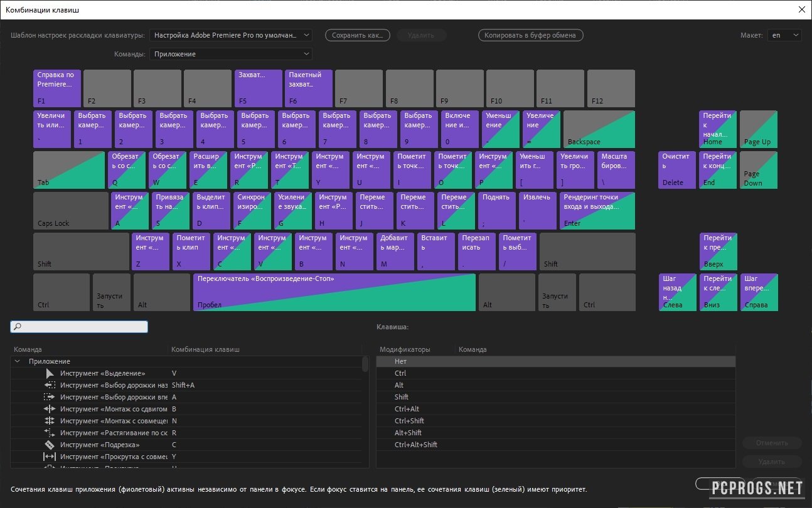Screen dimensions: 812x508
Task: Click the command list scrollbar
Action: (x=365, y=364)
